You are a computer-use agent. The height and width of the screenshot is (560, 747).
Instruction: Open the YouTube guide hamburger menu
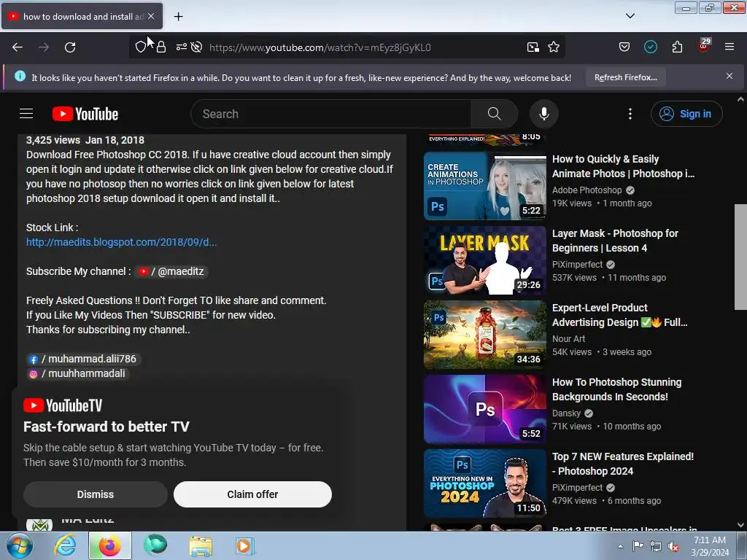(26, 114)
